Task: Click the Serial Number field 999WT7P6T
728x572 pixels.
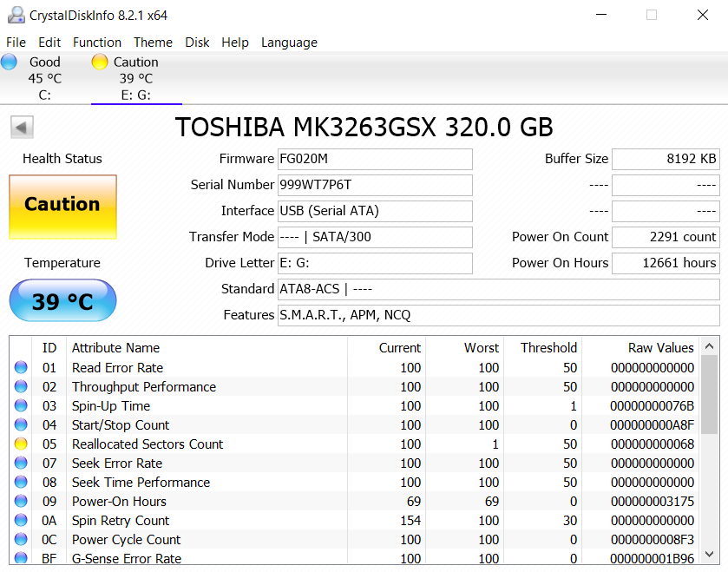Action: [375, 185]
